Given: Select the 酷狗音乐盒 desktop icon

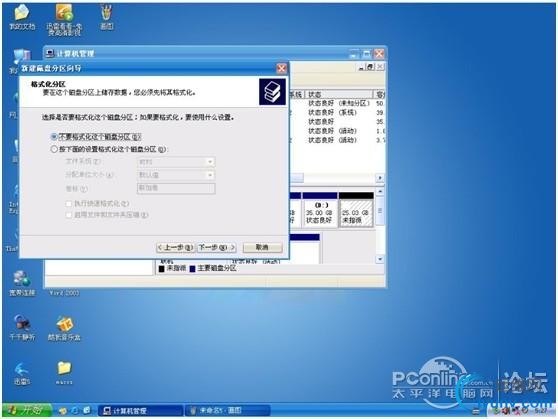Looking at the screenshot, I should point(64,328).
